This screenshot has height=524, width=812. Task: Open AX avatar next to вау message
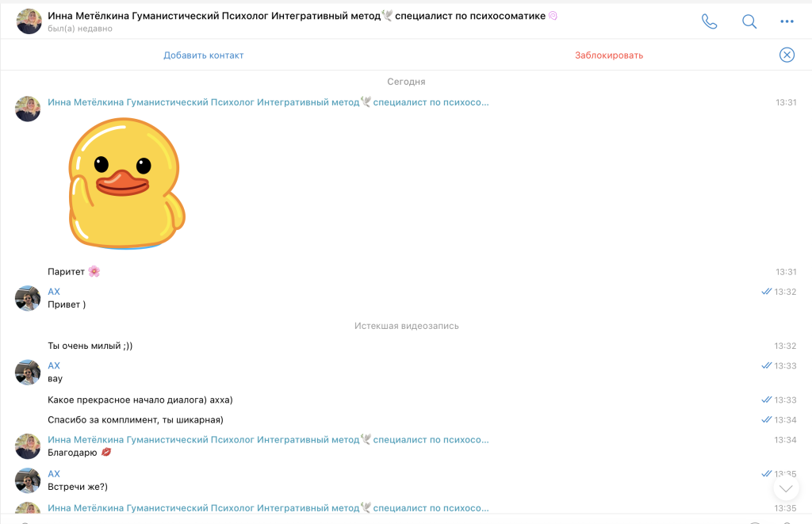coord(28,373)
